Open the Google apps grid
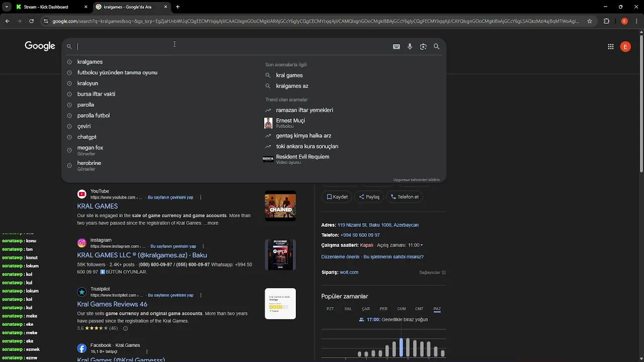The image size is (644, 362). click(x=611, y=47)
